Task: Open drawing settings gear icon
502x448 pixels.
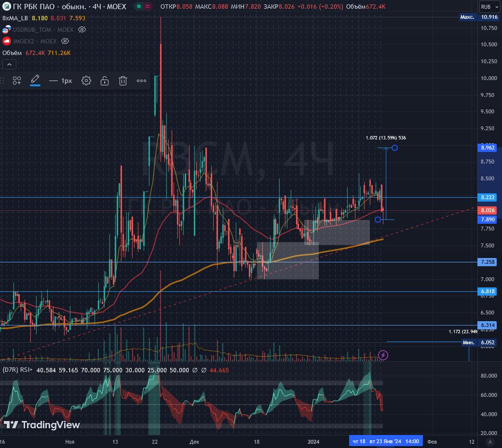Action: pos(86,81)
